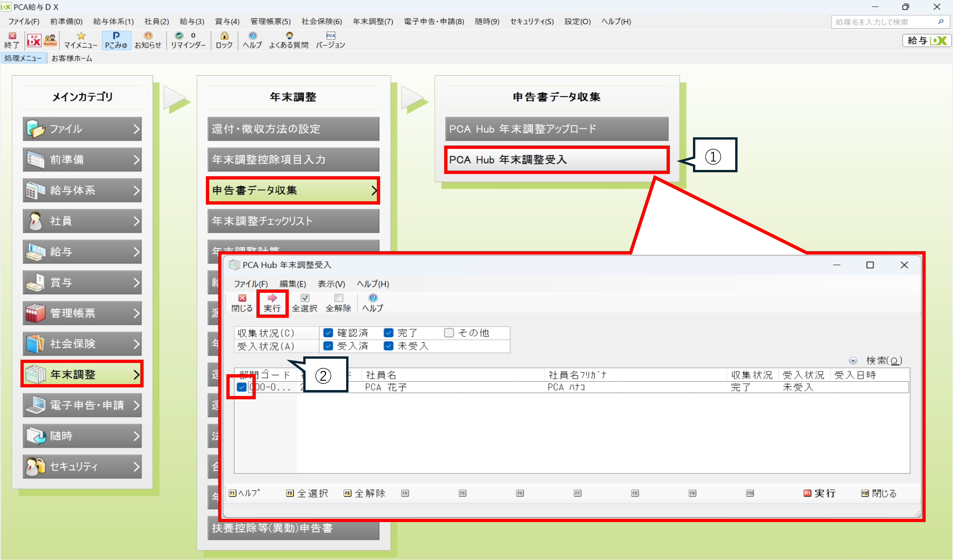This screenshot has height=560, width=953.
Task: Open ヘルプ icon in dialog toolbar
Action: pyautogui.click(x=373, y=303)
